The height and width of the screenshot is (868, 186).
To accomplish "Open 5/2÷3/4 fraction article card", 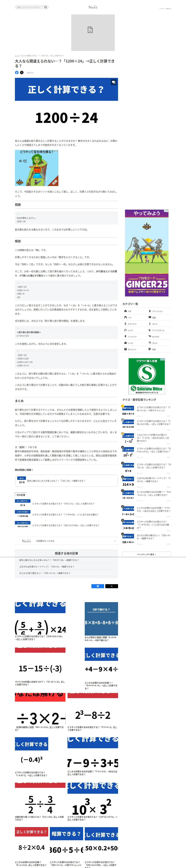I will pos(40,802).
